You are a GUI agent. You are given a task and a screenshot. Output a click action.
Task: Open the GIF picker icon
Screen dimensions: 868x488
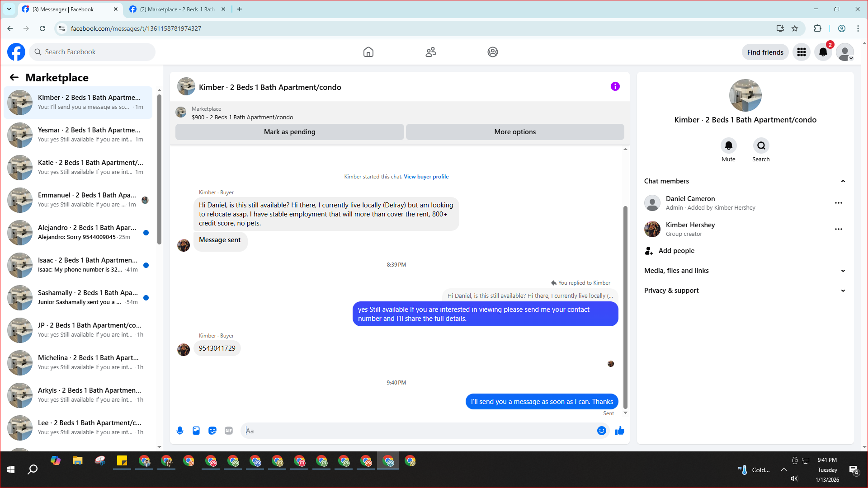click(229, 431)
